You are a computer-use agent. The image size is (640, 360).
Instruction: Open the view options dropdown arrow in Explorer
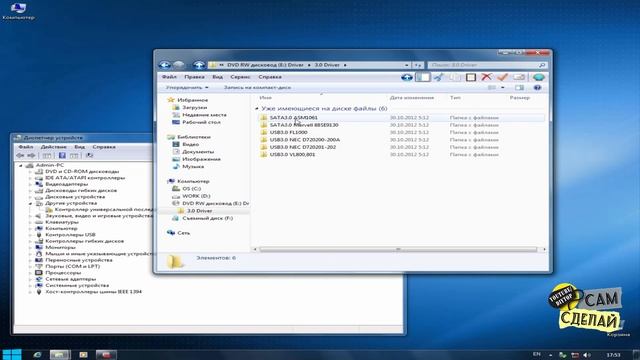pos(502,87)
